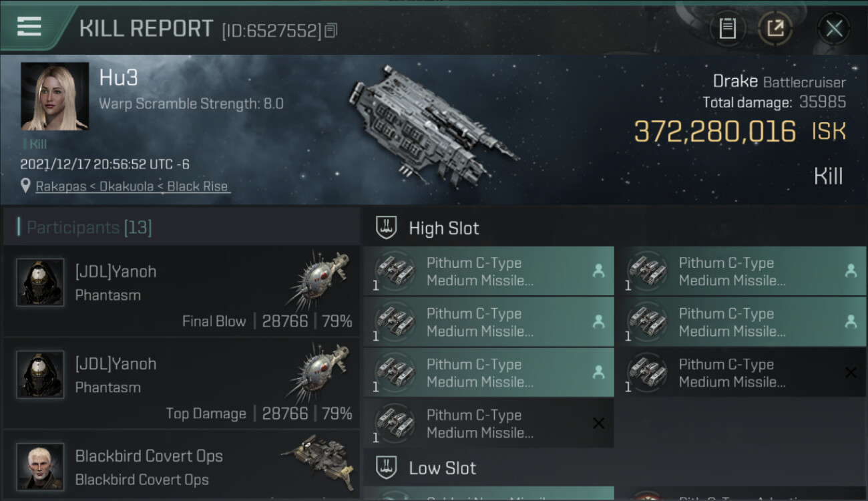Select the Participants [13] tab

[x=89, y=228]
